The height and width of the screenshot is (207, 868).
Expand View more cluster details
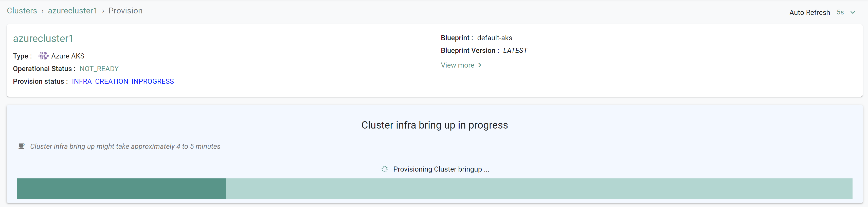pos(457,65)
